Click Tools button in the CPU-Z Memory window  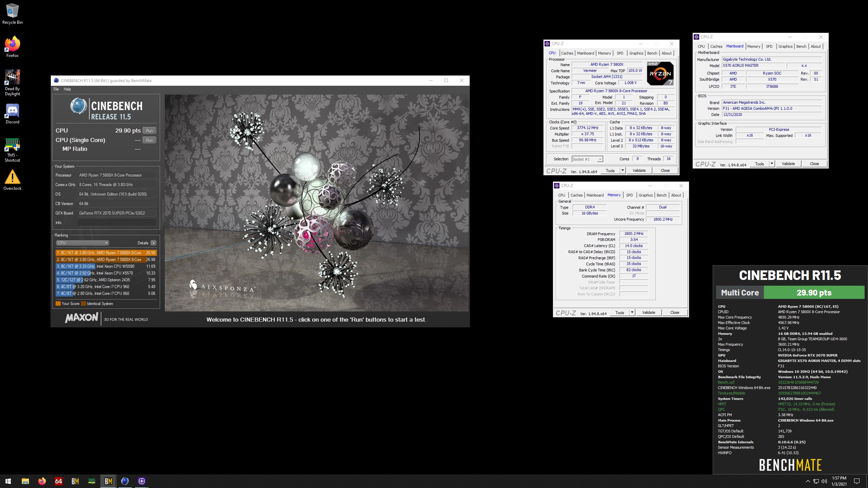[620, 313]
